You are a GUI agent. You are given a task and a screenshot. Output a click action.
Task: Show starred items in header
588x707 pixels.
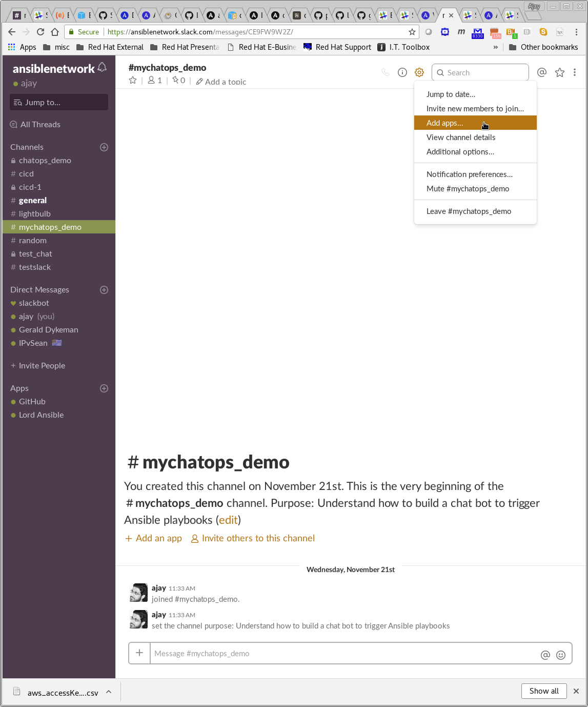pos(560,72)
